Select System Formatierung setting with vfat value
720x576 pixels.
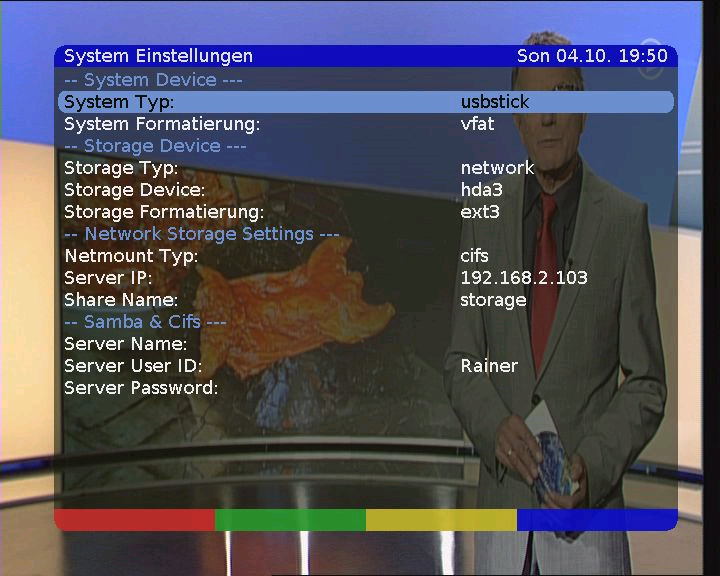point(365,124)
